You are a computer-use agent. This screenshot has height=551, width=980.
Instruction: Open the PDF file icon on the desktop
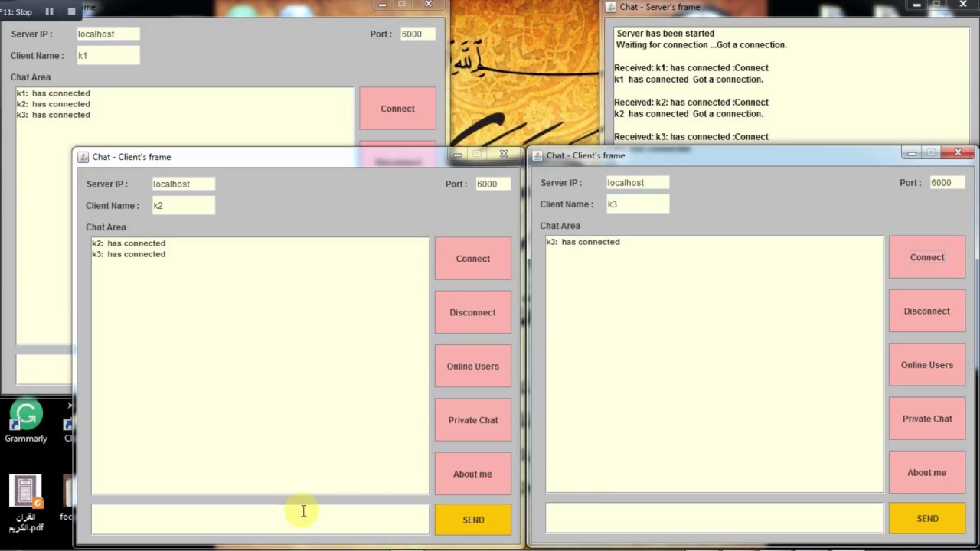pos(25,503)
